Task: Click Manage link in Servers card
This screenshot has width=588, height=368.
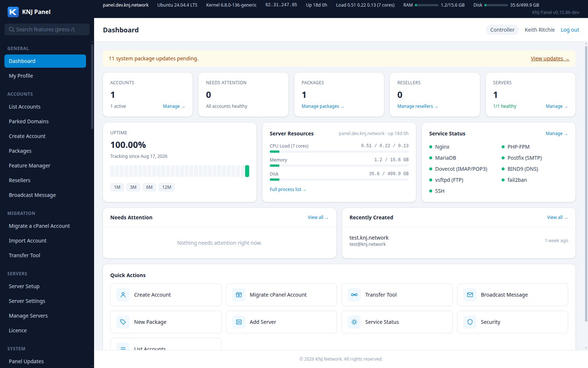Action: 557,106
